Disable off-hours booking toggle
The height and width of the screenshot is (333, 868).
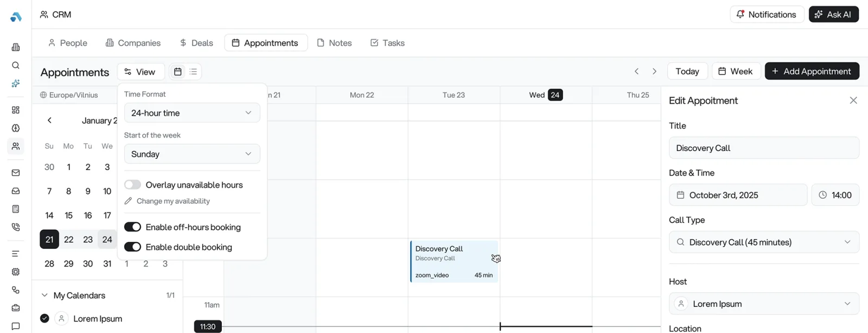132,227
